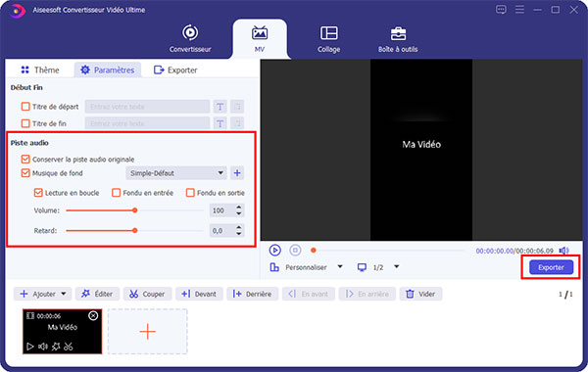Increase Retard value with up arrow

tap(239, 227)
